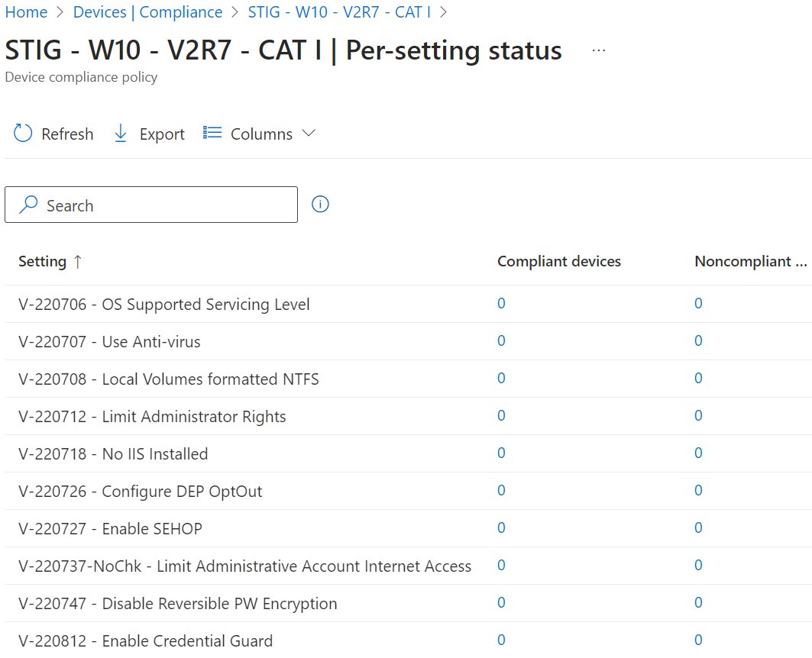This screenshot has width=812, height=658.
Task: Open compliant count for V-220706
Action: (x=501, y=303)
